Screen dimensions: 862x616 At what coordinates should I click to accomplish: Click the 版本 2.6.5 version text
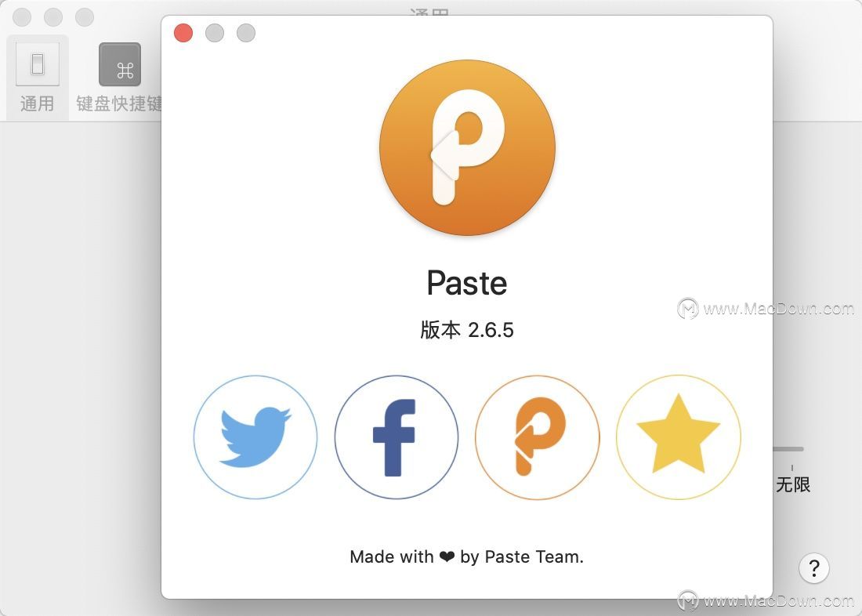click(467, 330)
